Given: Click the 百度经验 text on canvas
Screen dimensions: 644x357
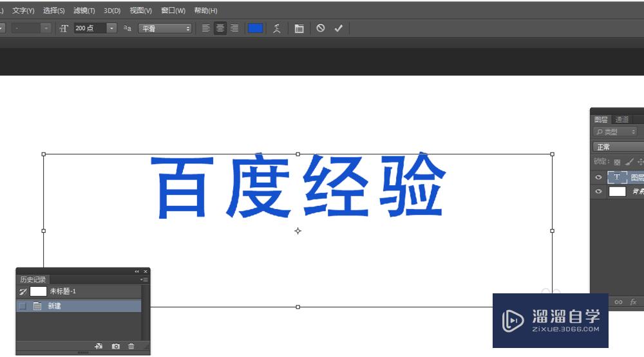Looking at the screenshot, I should [298, 186].
